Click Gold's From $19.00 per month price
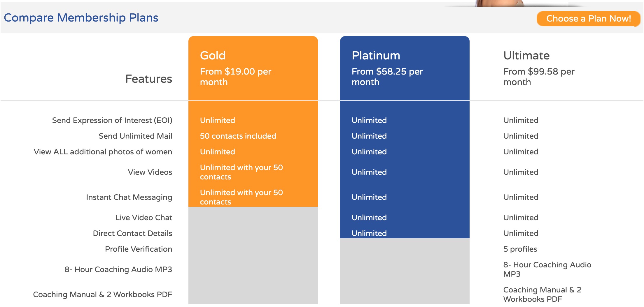This screenshot has width=644, height=307. (x=236, y=77)
